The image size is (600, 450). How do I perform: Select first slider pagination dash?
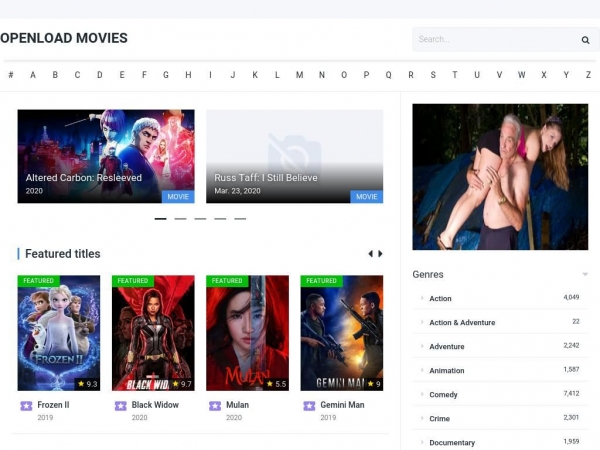click(x=160, y=219)
